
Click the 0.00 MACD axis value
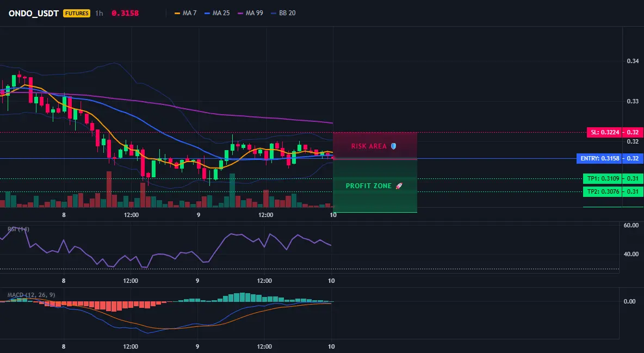[630, 302]
